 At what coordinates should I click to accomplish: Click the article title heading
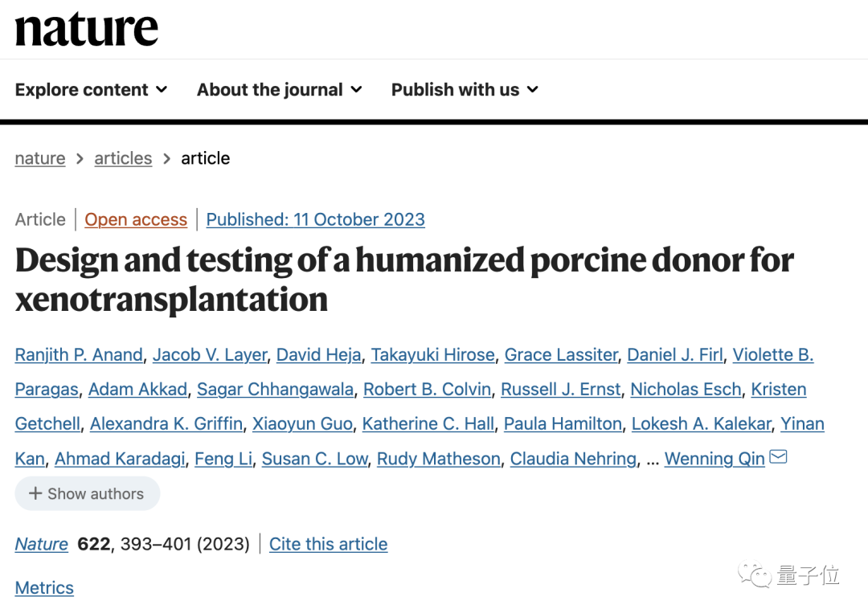(404, 280)
